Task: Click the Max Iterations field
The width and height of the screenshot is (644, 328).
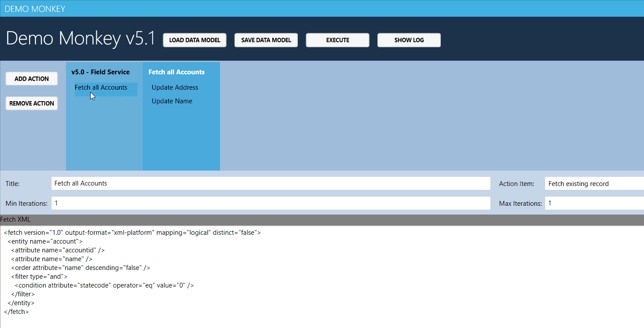Action: point(594,203)
